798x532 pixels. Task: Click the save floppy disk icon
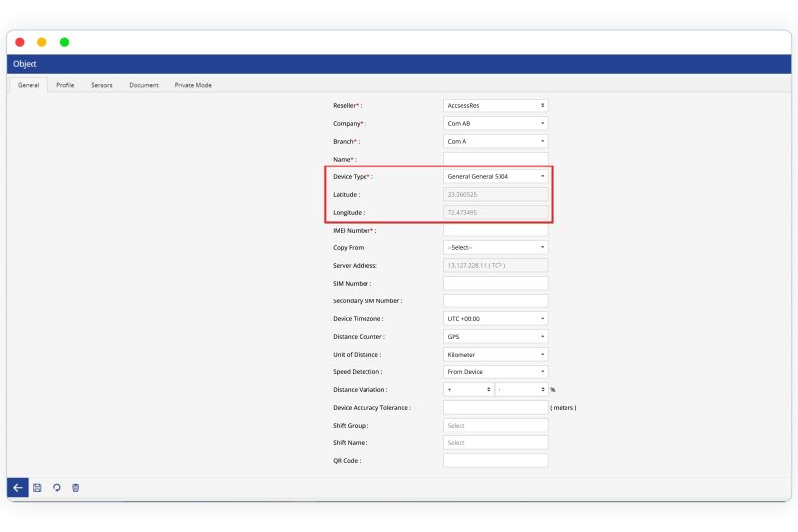[x=37, y=487]
